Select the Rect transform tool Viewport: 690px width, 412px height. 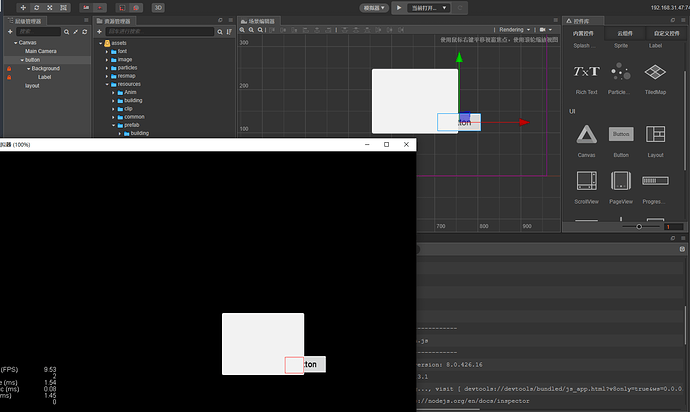coord(63,7)
